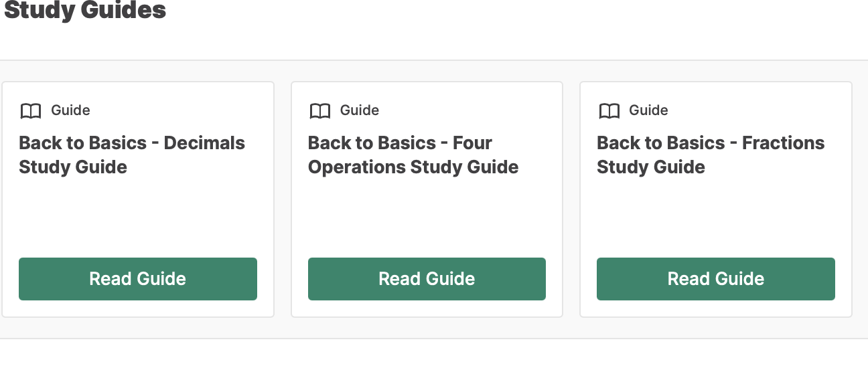Click the 'Guide' label on Fractions card
The image size is (868, 372).
point(648,110)
